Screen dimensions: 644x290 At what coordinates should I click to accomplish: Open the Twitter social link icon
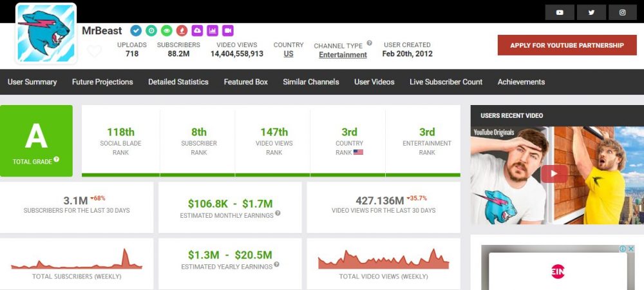(x=591, y=12)
